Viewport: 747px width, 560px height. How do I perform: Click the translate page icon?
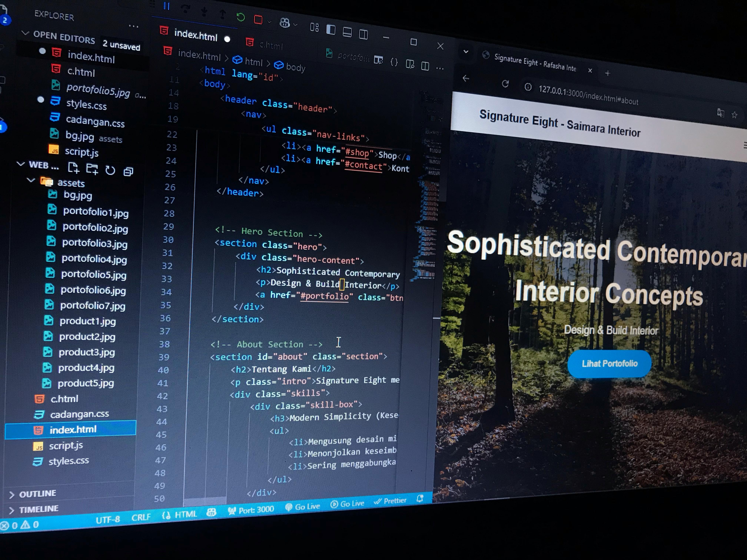click(720, 113)
